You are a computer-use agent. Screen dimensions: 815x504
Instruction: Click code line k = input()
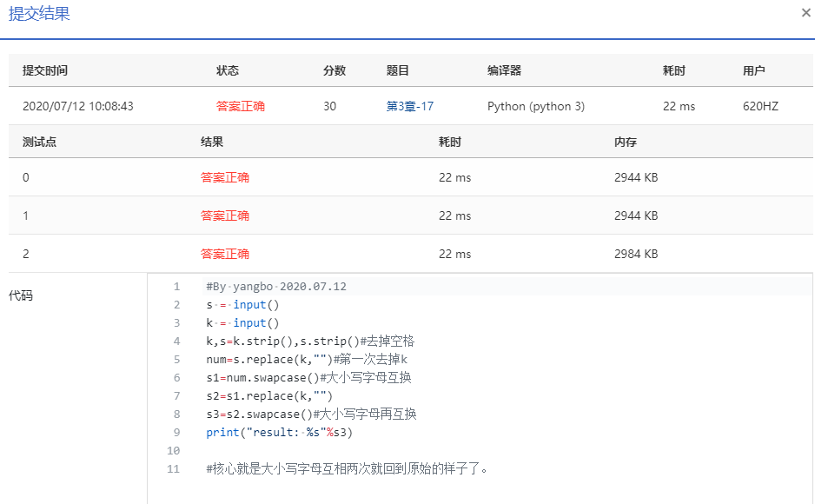pos(242,323)
